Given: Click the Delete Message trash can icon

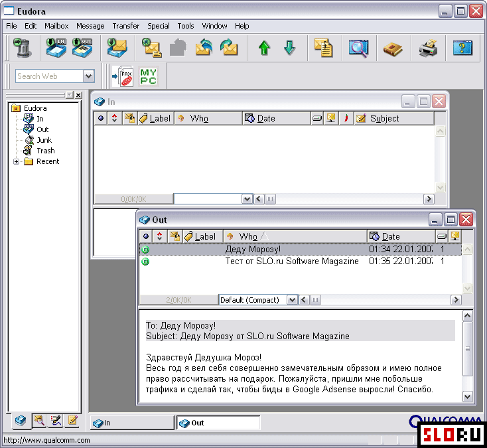Looking at the screenshot, I should (x=23, y=48).
